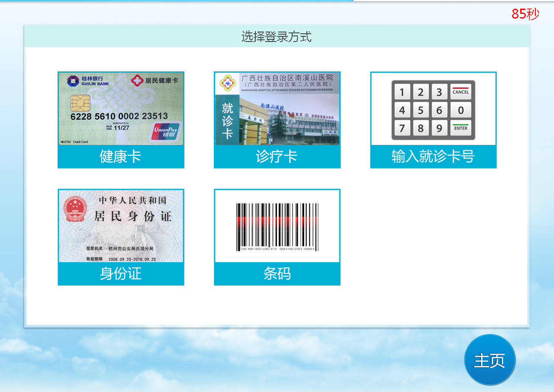Tap the 健康卡 blue label
Image resolution: width=554 pixels, height=392 pixels.
point(121,157)
